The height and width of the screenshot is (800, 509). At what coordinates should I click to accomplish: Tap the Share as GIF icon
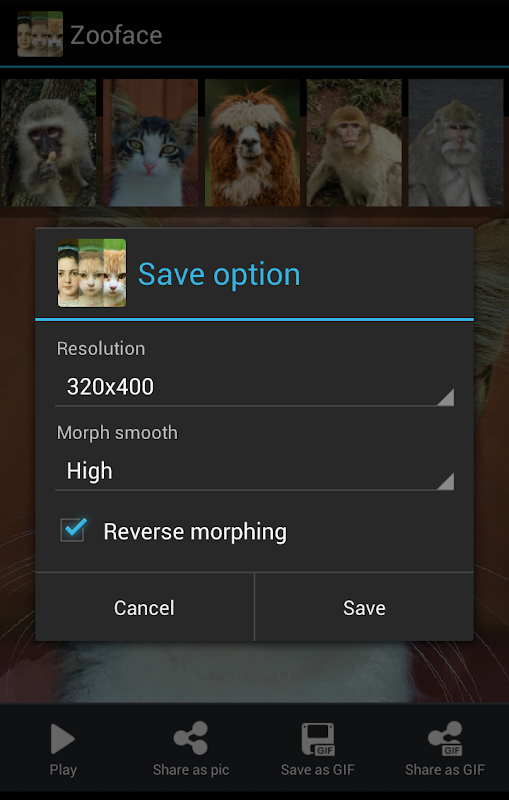click(x=445, y=738)
